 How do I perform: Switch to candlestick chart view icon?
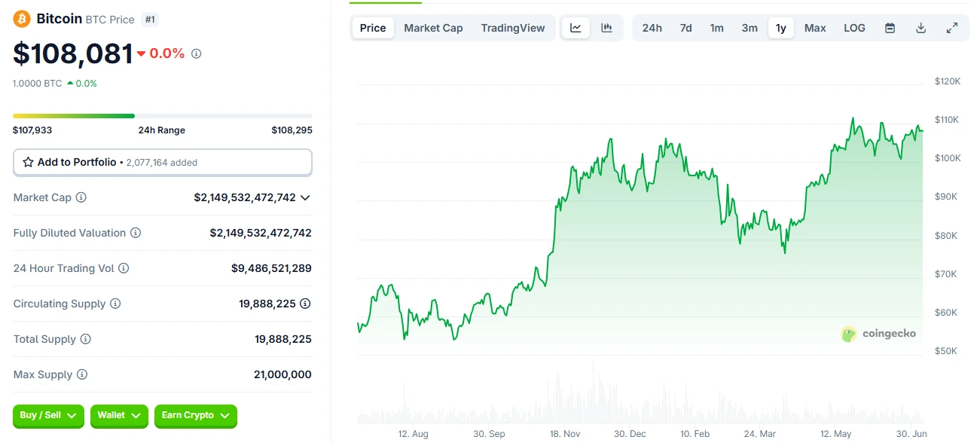tap(606, 28)
